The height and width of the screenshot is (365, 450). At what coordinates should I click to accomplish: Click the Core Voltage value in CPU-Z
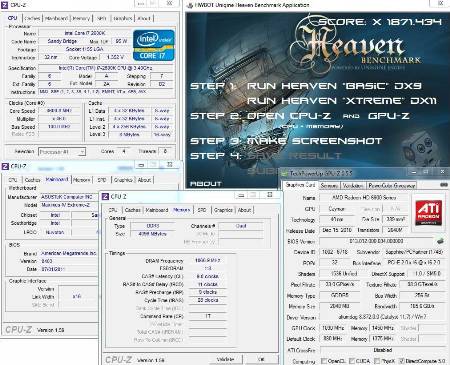click(x=115, y=57)
